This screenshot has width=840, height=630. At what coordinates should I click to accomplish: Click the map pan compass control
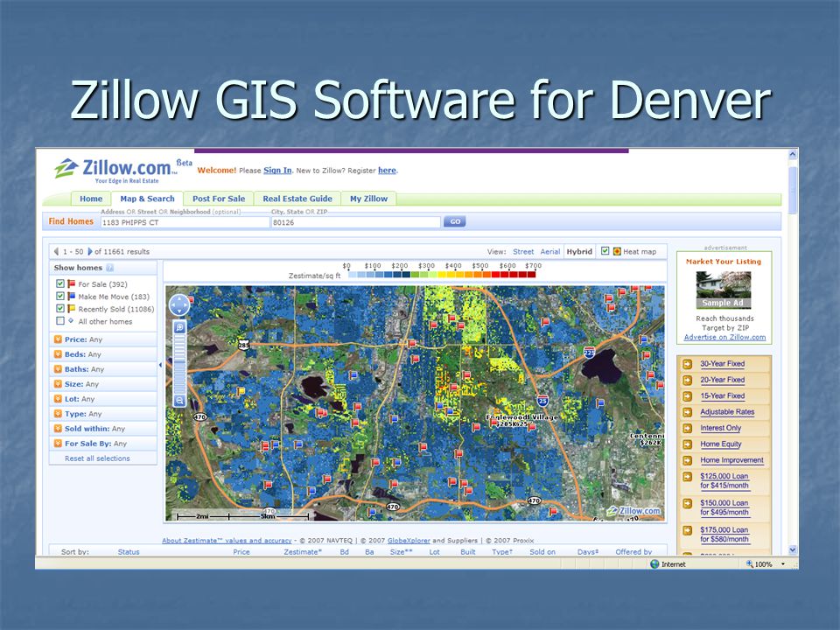pos(178,305)
